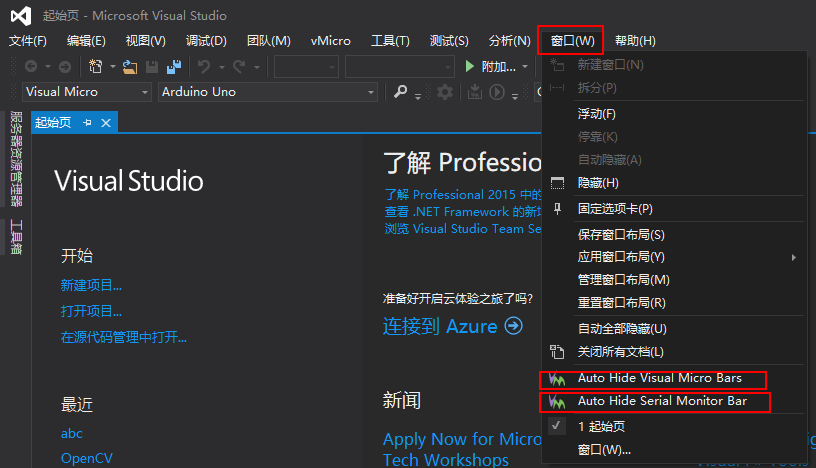Open the 团队(M) menu
Screen dimensions: 816x468
(269, 41)
